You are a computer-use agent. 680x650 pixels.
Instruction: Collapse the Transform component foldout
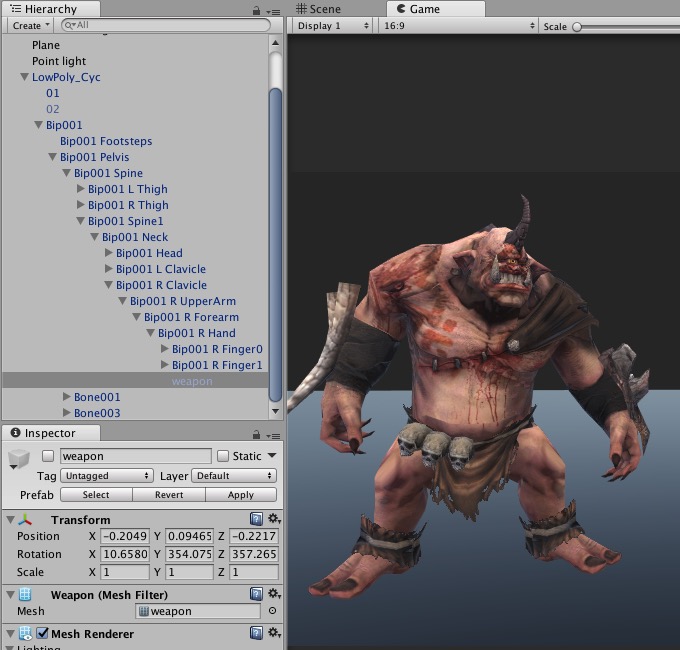[10, 519]
